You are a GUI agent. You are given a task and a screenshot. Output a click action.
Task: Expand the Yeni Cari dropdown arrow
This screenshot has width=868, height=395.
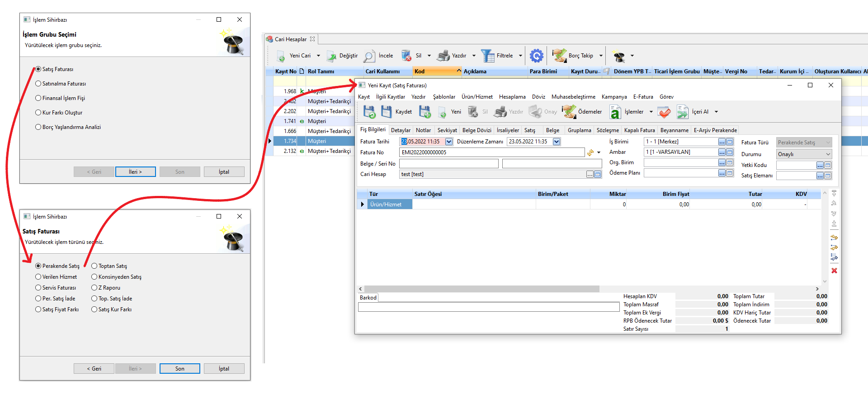(x=318, y=56)
